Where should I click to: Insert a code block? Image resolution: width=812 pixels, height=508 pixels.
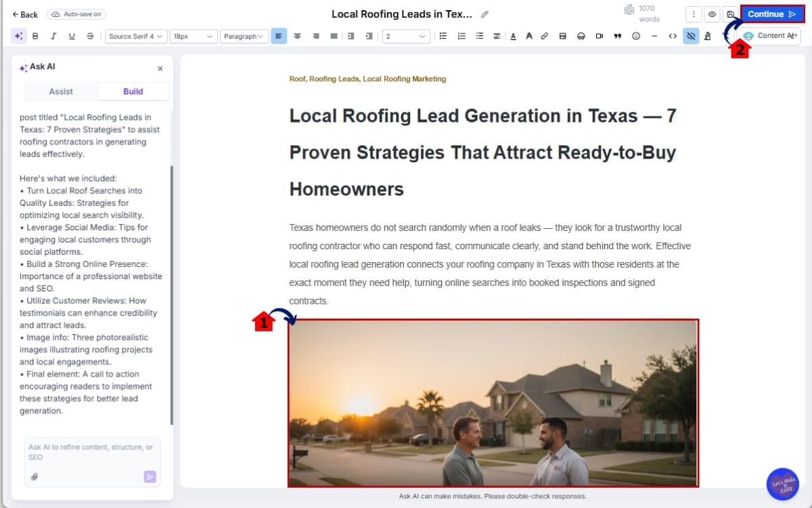click(673, 36)
